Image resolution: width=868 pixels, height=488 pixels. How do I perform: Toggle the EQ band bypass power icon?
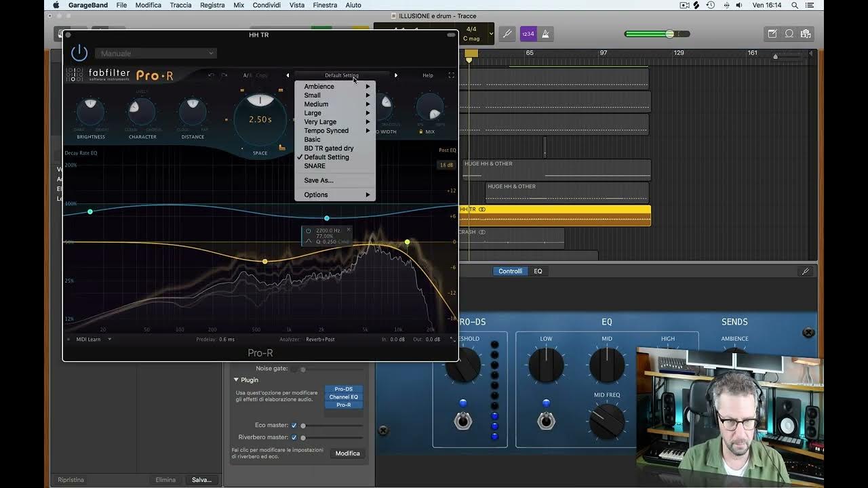click(x=309, y=230)
